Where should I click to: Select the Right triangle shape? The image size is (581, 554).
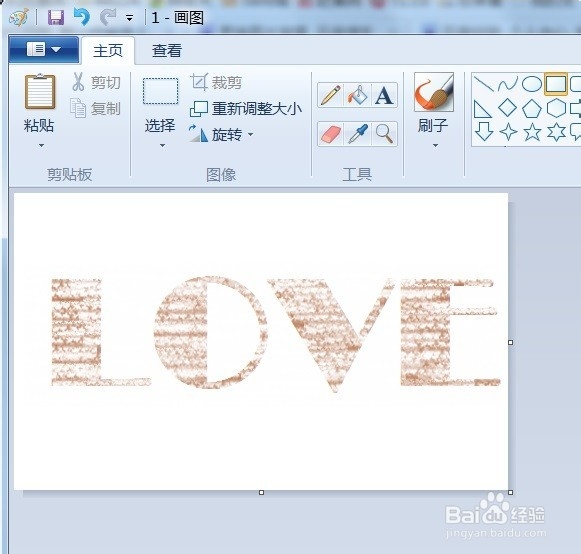tap(483, 109)
